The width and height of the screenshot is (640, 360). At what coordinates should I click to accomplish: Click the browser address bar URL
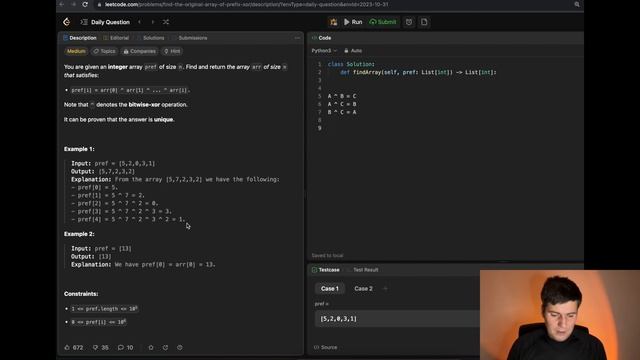(247, 4)
